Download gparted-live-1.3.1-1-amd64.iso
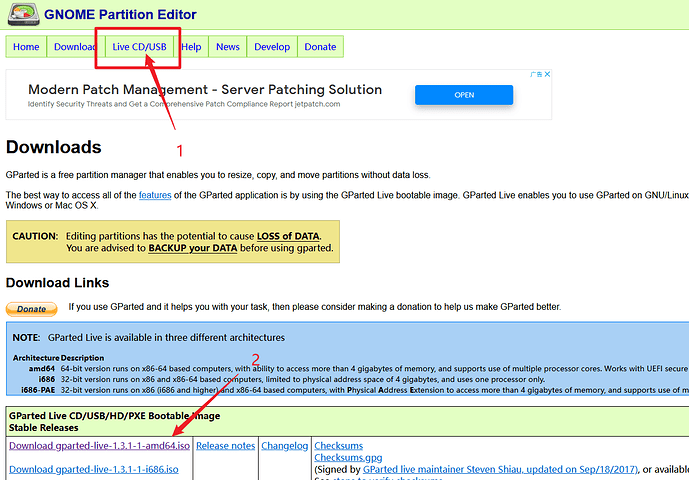689x480 pixels. tap(99, 446)
